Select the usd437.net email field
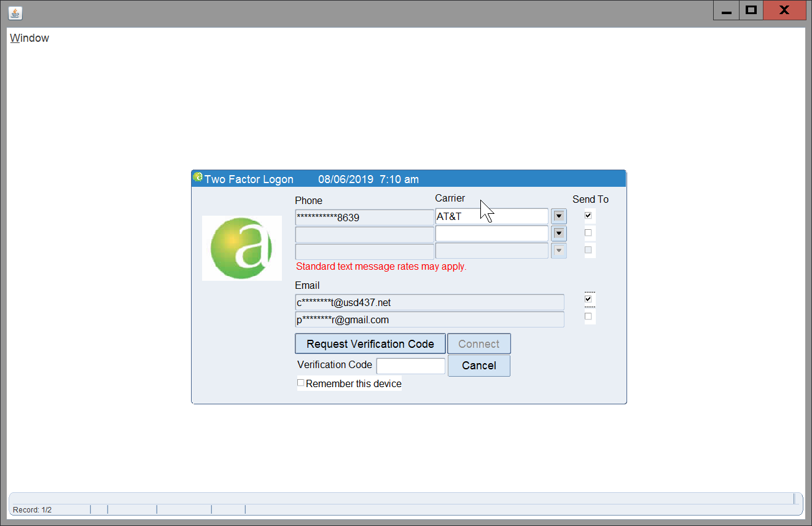 (429, 302)
